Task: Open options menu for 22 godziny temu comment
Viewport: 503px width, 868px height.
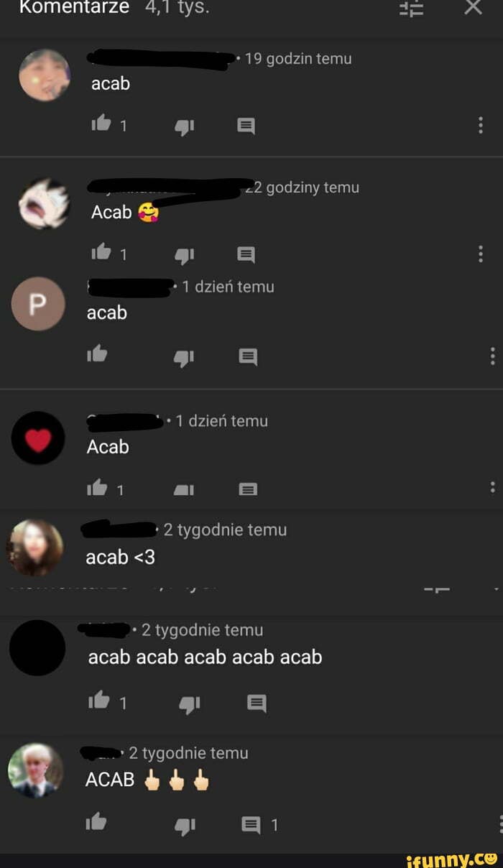Action: (x=481, y=254)
